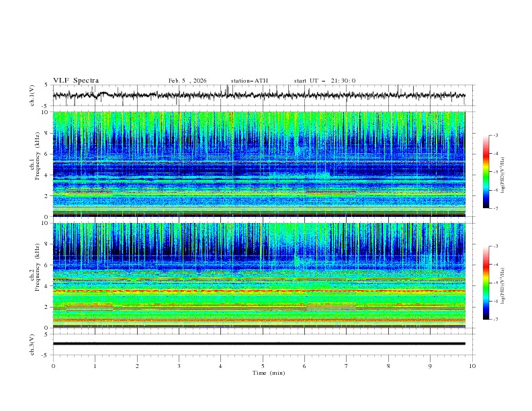
Task: Click the "-4" tick on ch.2 colorbar
Action: pyautogui.click(x=495, y=265)
